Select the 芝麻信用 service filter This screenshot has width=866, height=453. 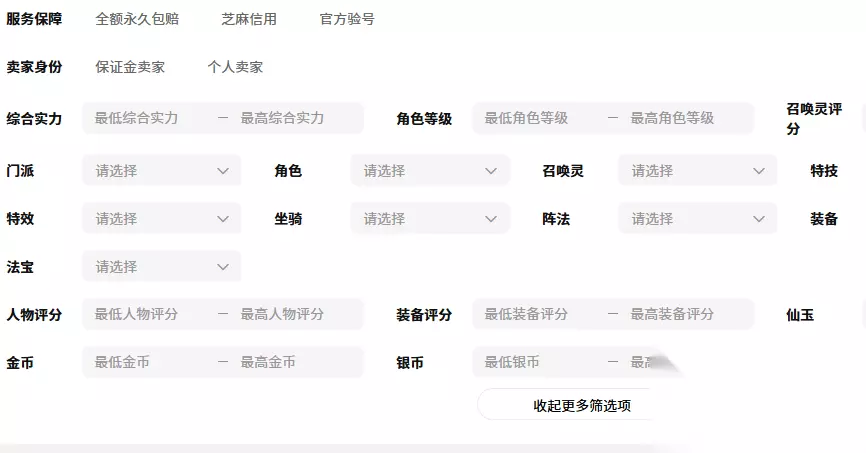pyautogui.click(x=249, y=19)
